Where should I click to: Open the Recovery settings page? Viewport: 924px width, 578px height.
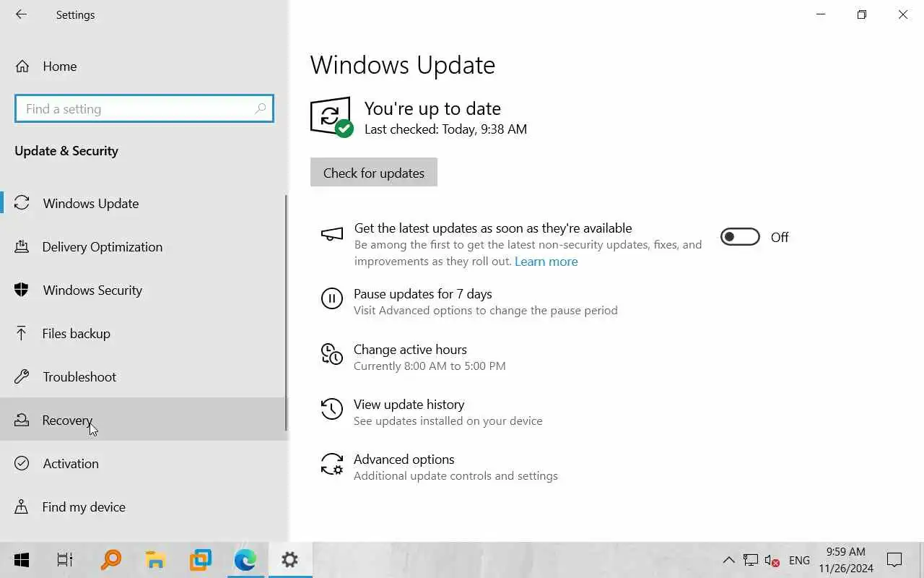pyautogui.click(x=143, y=420)
